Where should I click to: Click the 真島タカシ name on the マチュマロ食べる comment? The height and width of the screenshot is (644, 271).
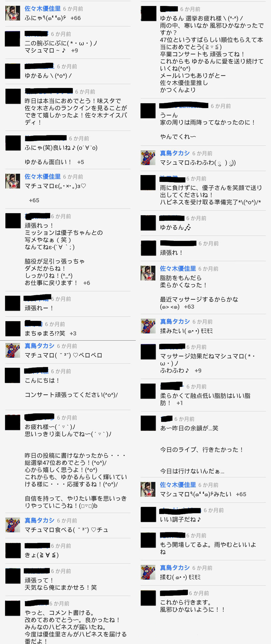point(40,520)
